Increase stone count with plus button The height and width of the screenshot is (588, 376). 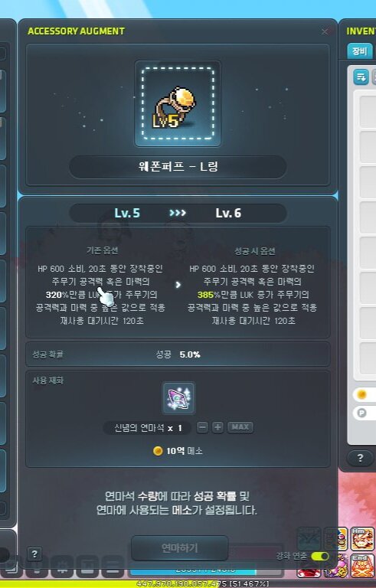(217, 427)
